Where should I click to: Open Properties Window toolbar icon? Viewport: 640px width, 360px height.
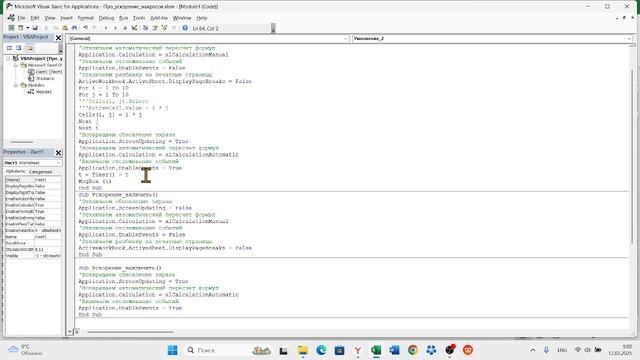[x=155, y=28]
